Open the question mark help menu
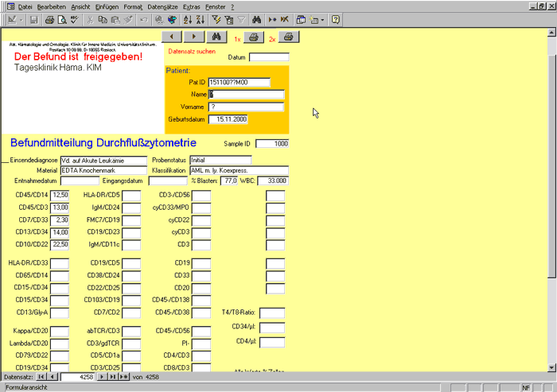This screenshot has height=392, width=557. pos(232,6)
